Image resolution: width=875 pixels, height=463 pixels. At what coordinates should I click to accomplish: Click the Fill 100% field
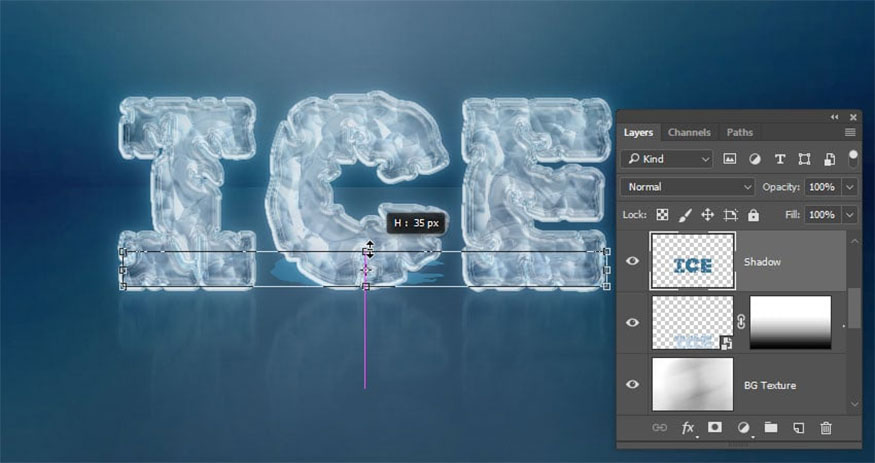click(x=823, y=215)
